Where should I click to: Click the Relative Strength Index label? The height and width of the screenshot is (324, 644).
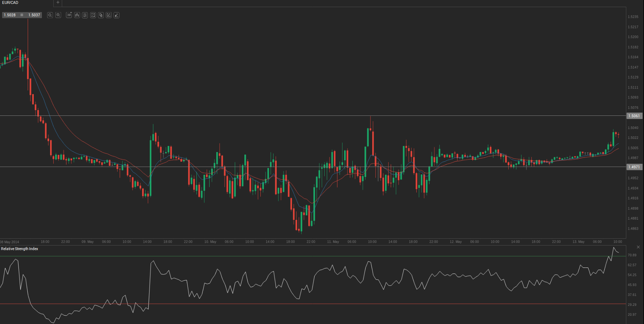point(20,249)
